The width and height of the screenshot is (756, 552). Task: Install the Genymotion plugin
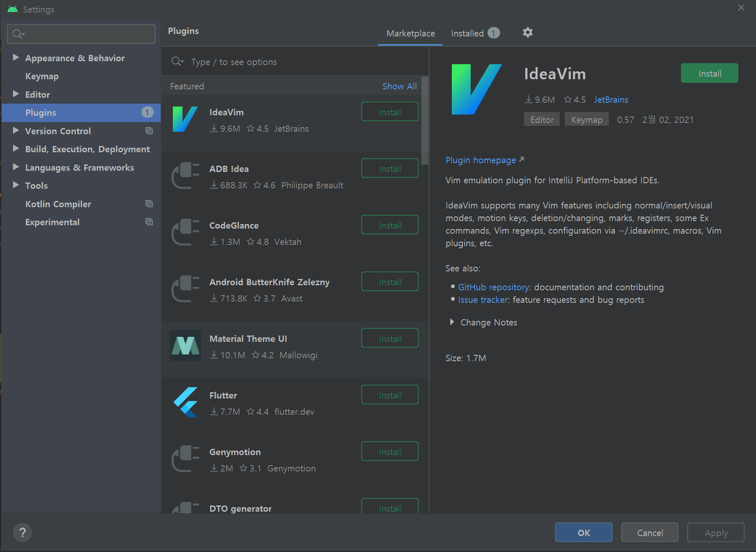pyautogui.click(x=390, y=451)
